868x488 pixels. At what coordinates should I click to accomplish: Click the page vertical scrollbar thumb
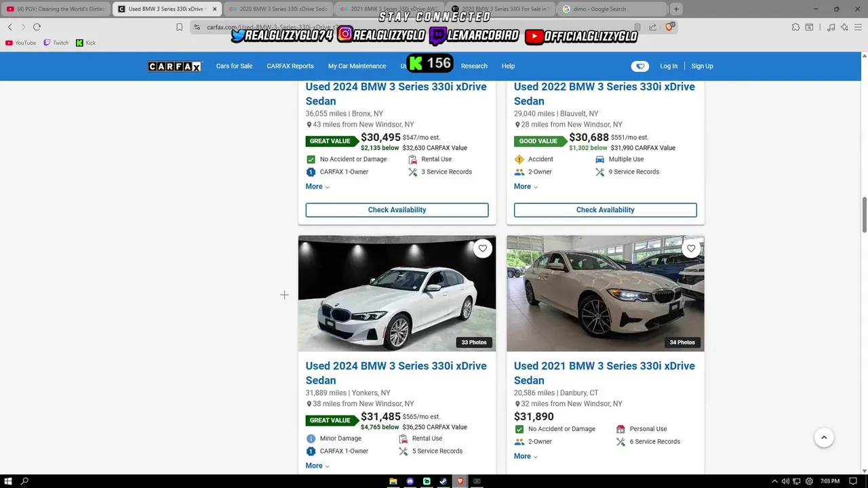coord(864,215)
